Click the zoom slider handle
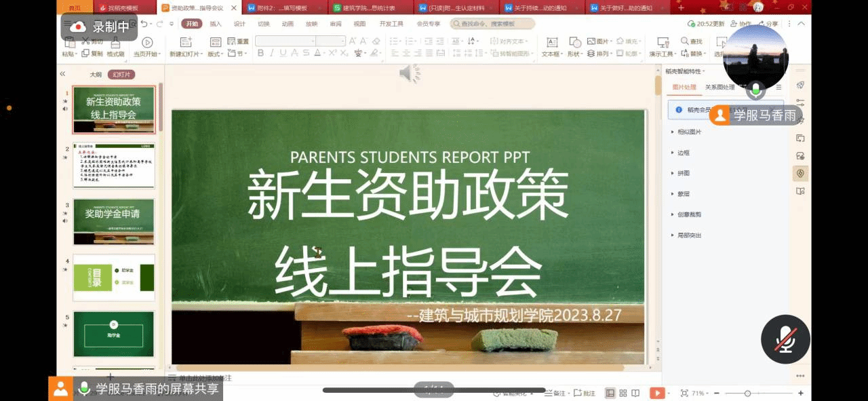This screenshot has height=401, width=868. tap(747, 394)
